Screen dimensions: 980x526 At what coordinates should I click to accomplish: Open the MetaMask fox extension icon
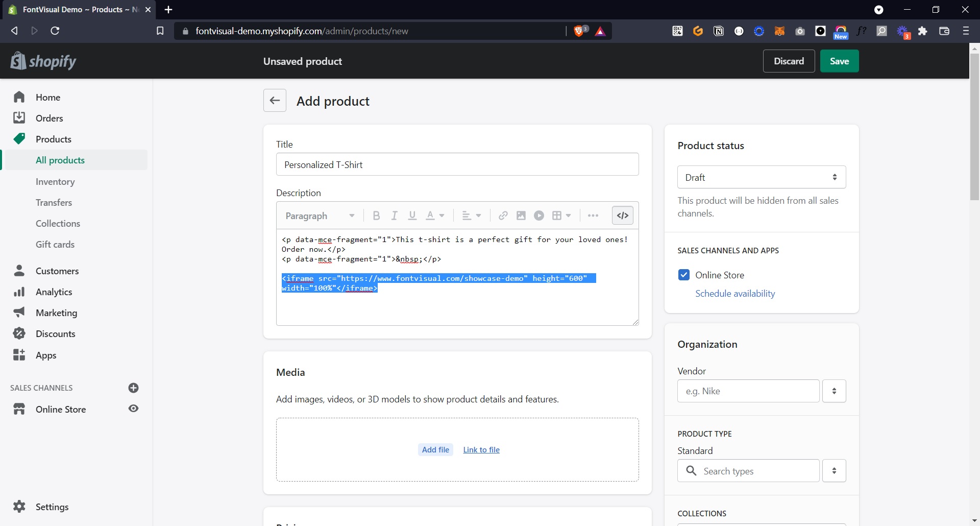point(779,31)
